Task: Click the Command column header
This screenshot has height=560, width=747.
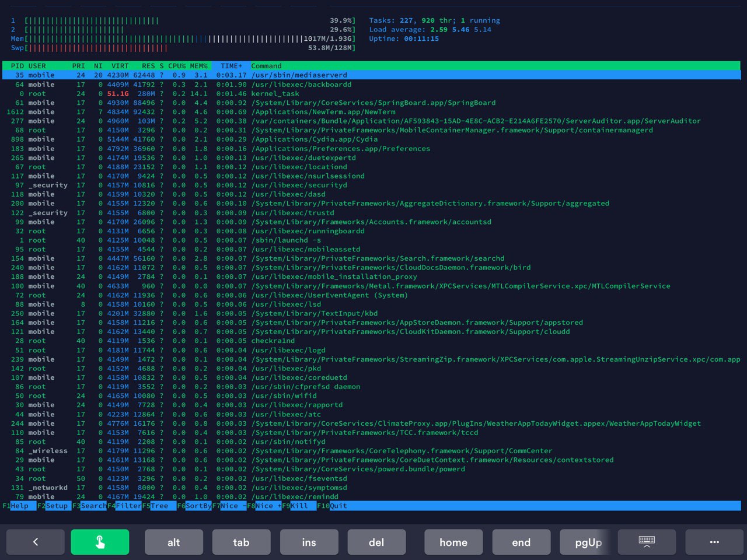Action: (x=266, y=66)
